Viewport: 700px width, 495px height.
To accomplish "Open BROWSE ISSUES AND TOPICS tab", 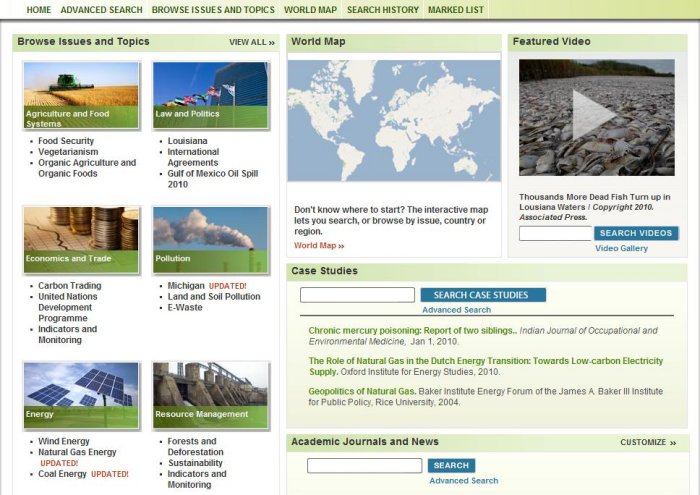I will (x=213, y=9).
